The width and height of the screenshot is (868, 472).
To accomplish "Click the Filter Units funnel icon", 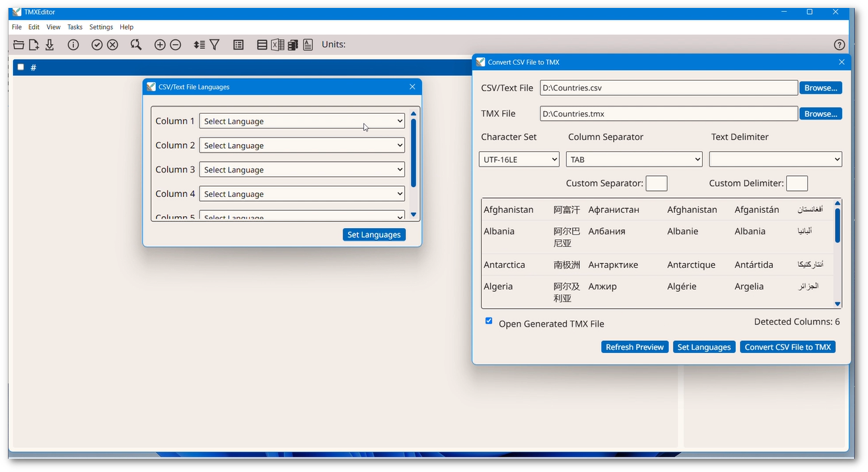I will click(215, 45).
